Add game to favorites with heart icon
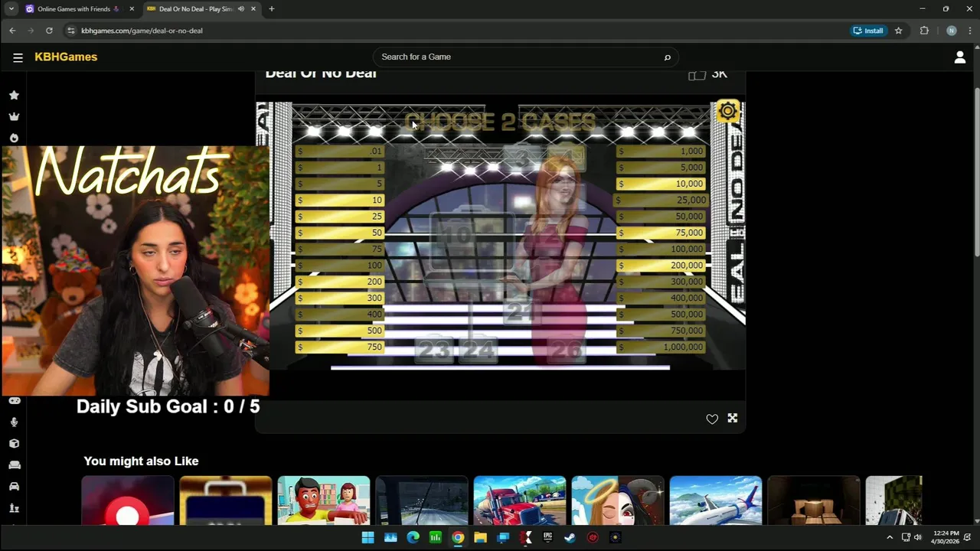This screenshot has height=551, width=980. pyautogui.click(x=712, y=419)
